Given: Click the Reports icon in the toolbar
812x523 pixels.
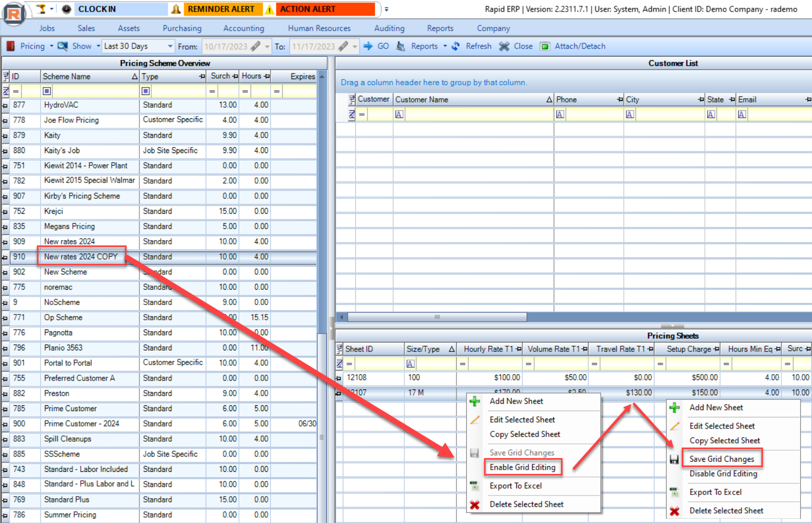Looking at the screenshot, I should pos(401,46).
